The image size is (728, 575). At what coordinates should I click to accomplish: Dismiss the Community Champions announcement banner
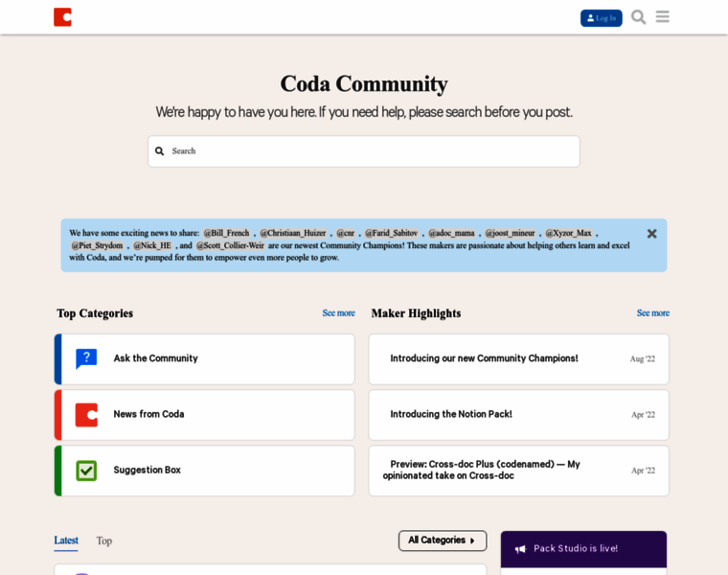pos(652,234)
